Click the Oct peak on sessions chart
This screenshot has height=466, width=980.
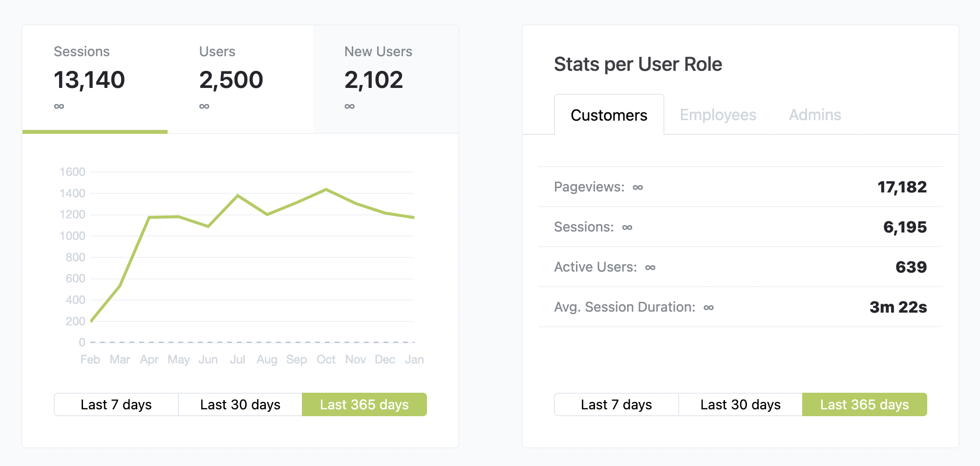point(326,190)
